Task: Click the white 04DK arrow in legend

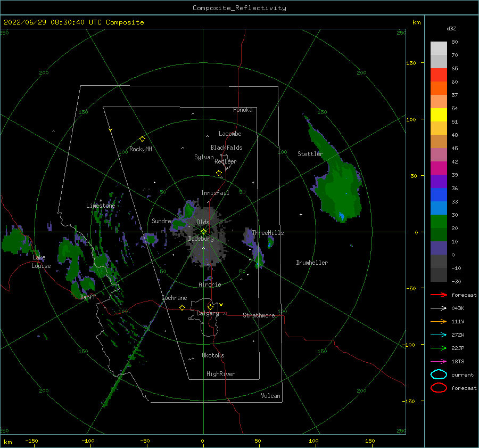Action: [439, 308]
